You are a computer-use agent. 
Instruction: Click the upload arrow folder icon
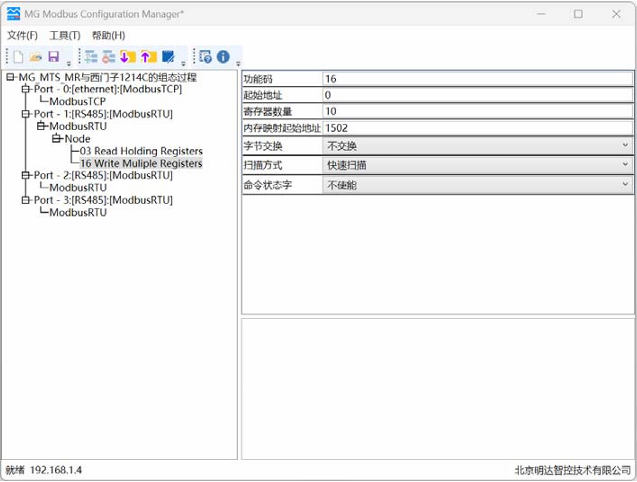click(x=148, y=57)
